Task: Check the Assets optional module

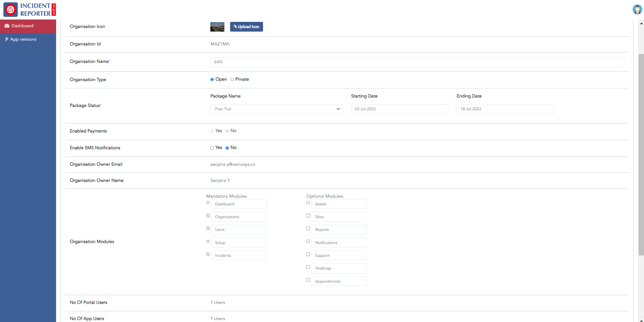Action: [x=308, y=203]
